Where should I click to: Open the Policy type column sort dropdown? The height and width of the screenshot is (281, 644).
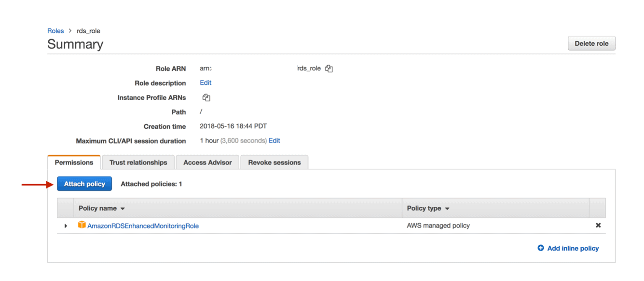tap(447, 209)
